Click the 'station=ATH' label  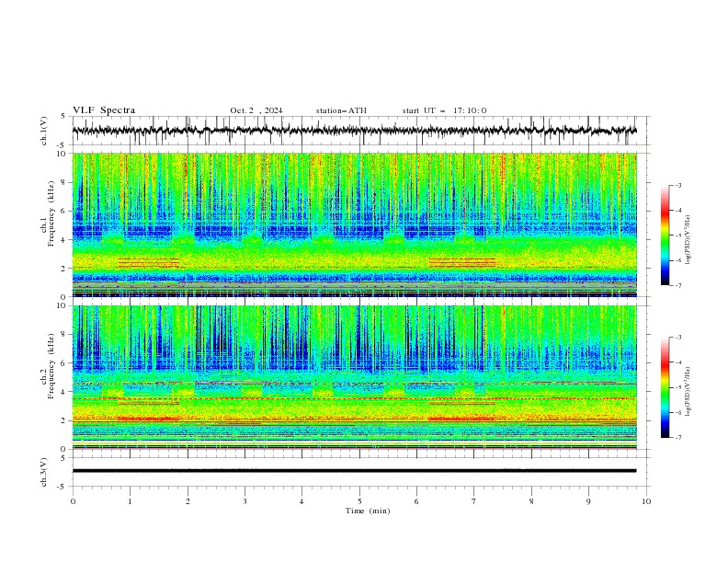pyautogui.click(x=341, y=110)
